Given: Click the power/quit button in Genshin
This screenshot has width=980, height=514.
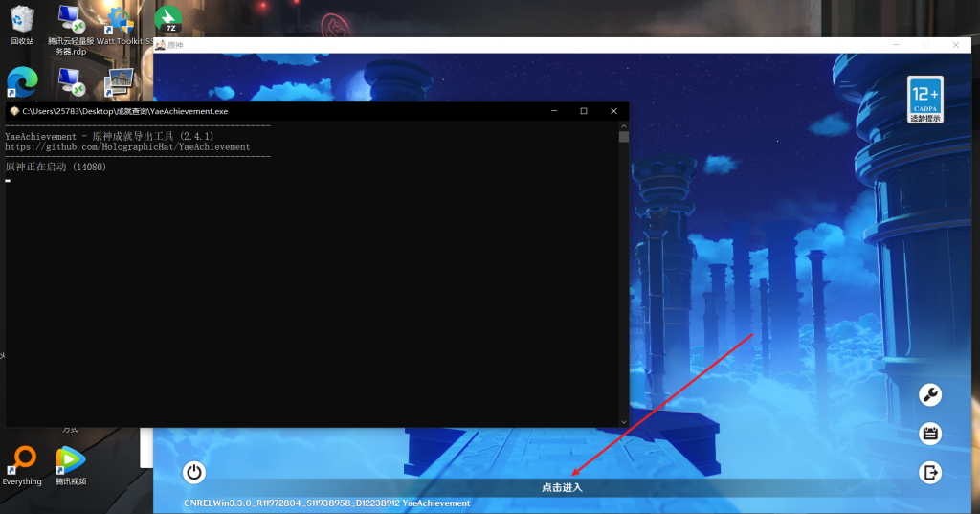Looking at the screenshot, I should point(194,472).
